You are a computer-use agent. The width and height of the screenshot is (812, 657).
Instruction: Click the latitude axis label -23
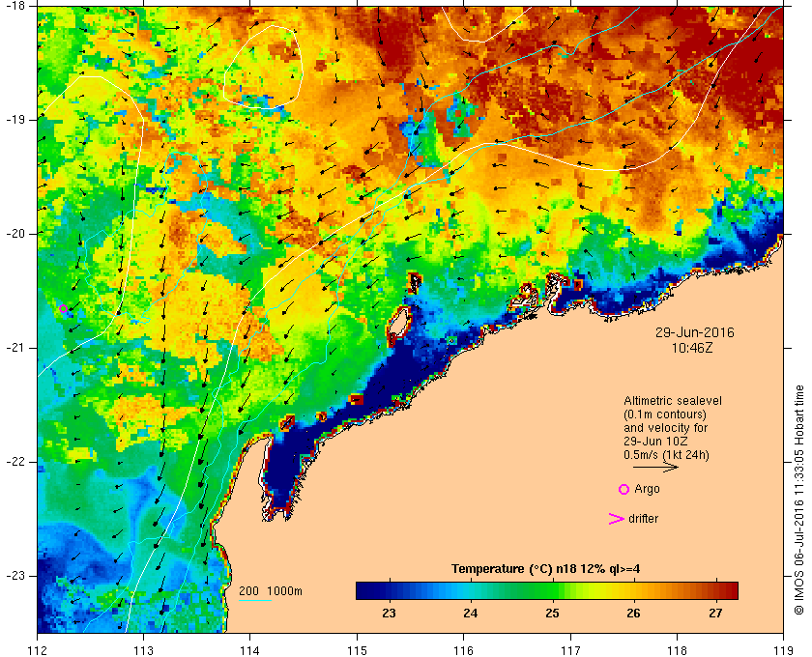(x=17, y=576)
